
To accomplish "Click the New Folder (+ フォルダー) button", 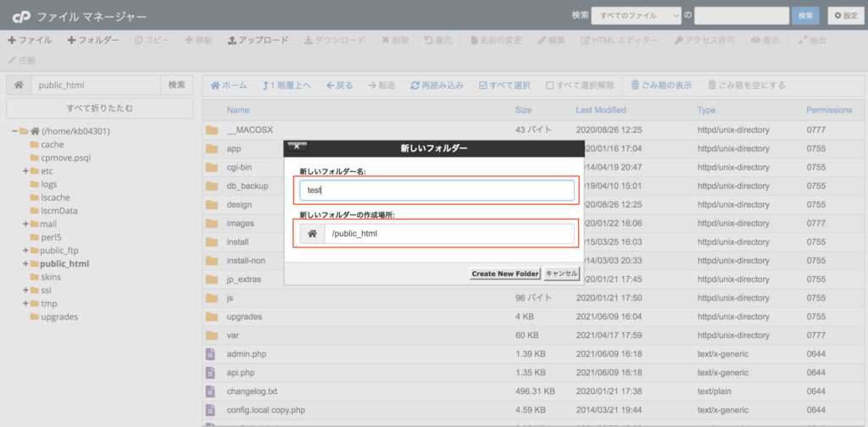I will coord(93,40).
